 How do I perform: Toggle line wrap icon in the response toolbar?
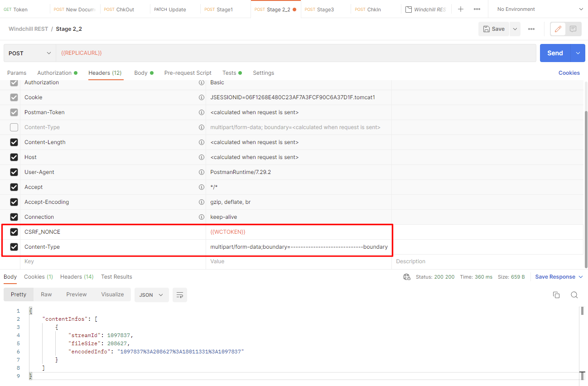pos(180,295)
